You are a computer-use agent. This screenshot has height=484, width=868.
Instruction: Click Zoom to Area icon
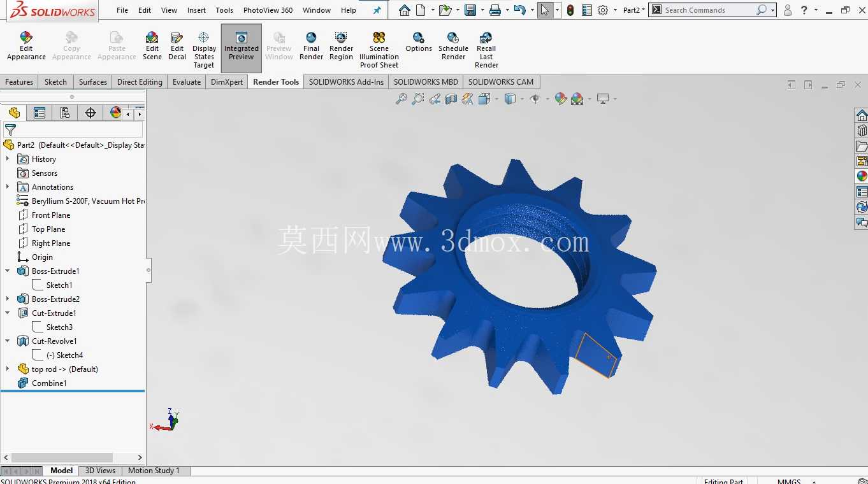coord(418,99)
